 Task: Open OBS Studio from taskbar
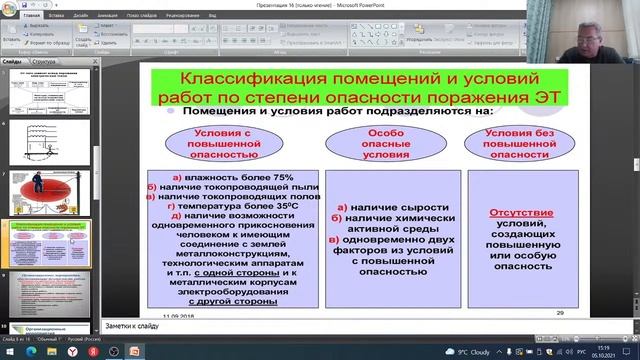tap(114, 351)
